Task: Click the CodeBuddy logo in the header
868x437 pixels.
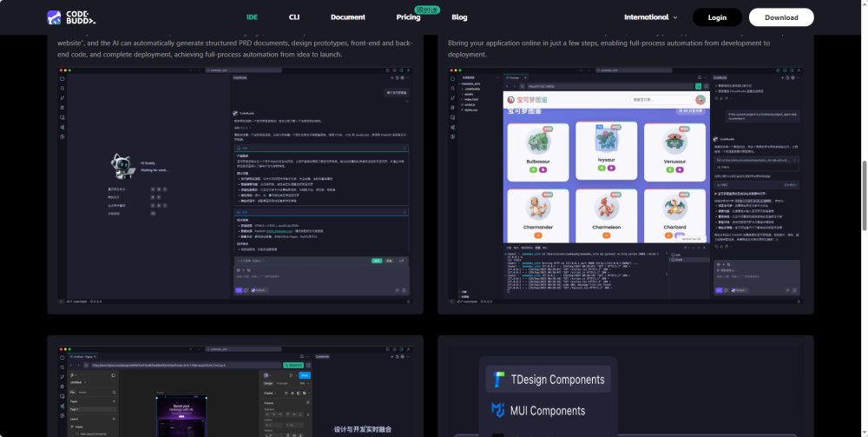Action: (71, 17)
